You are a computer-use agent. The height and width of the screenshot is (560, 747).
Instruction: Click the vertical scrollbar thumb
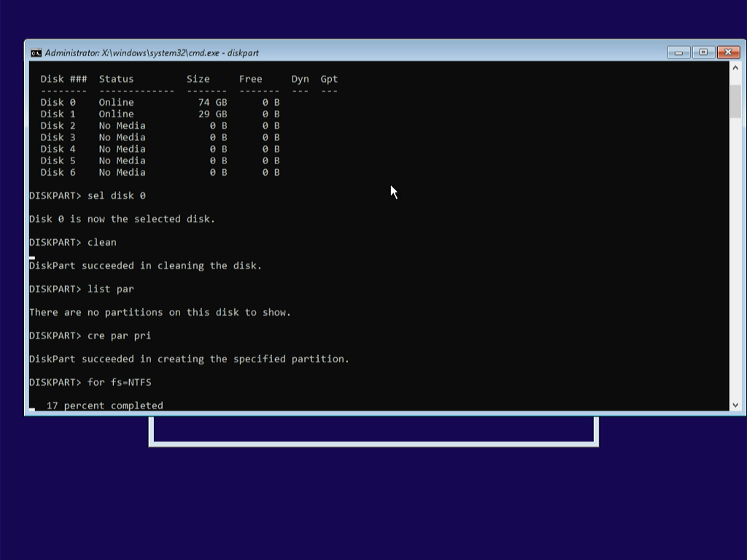pyautogui.click(x=735, y=101)
